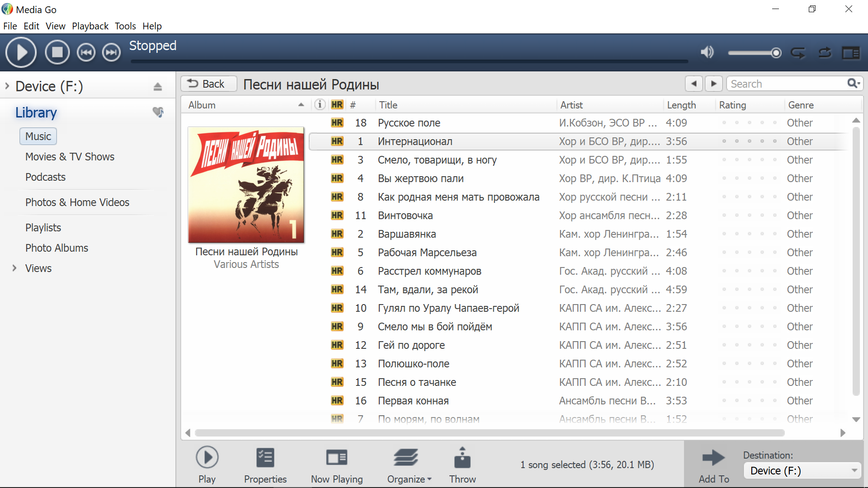Expand the Device (F:) tree
The height and width of the screenshot is (488, 868).
7,86
